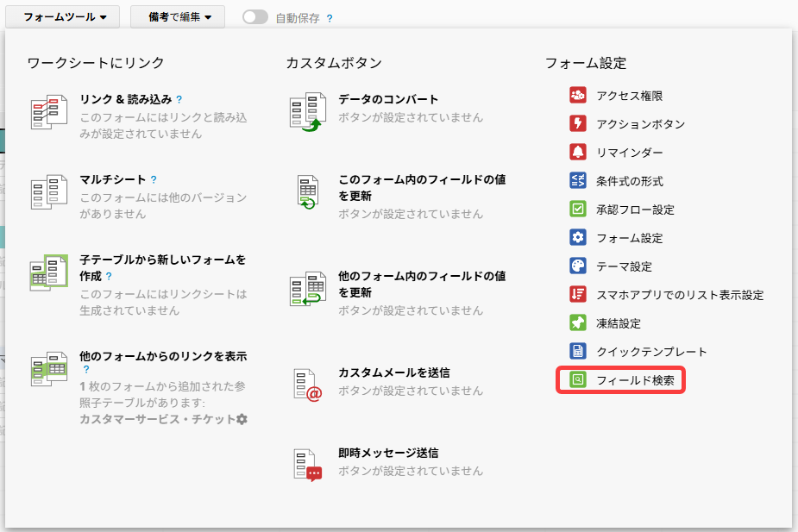Click the リマインダー bell icon

coord(578,153)
